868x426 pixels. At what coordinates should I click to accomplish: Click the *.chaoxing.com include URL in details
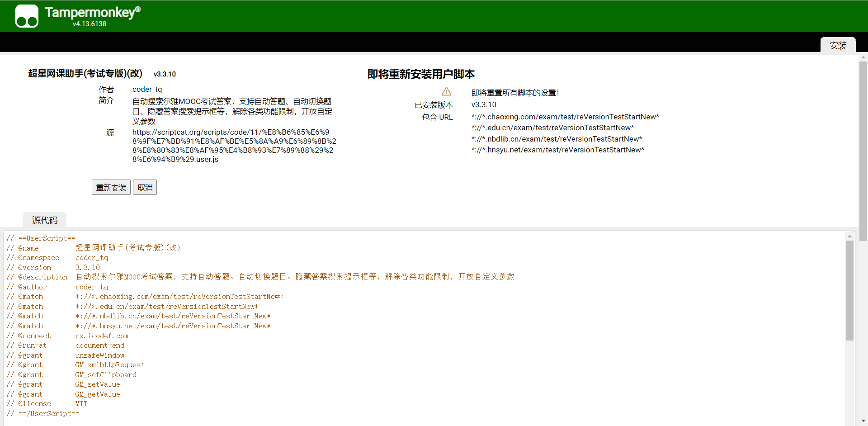[565, 117]
